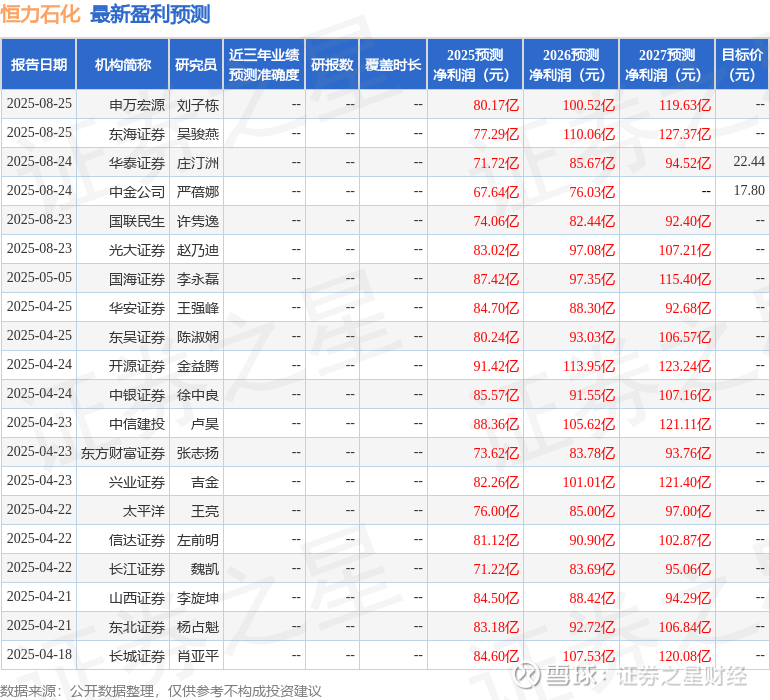Image resolution: width=770 pixels, height=700 pixels.
Task: Click institution name 中金公司
Action: pyautogui.click(x=137, y=192)
